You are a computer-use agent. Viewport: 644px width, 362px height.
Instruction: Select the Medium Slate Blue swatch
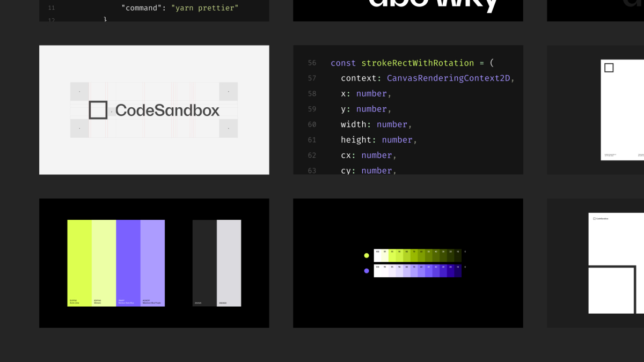(x=128, y=263)
